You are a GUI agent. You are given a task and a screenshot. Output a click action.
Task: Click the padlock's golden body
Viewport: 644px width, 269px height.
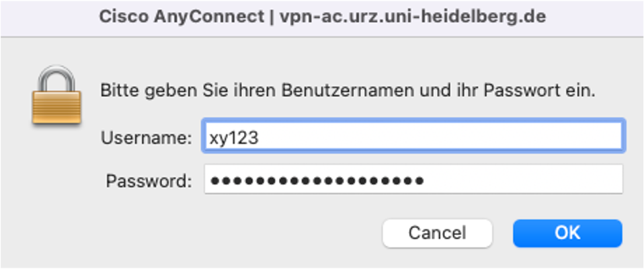pyautogui.click(x=56, y=108)
